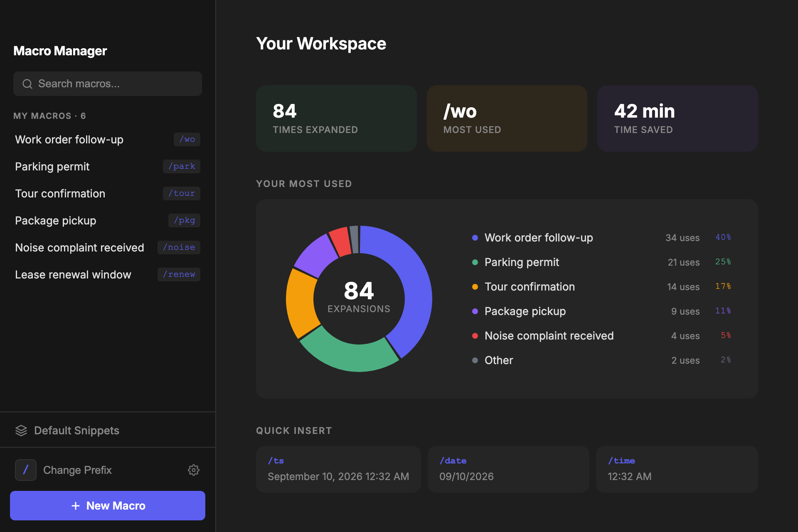
Task: Click the search magnifier icon
Action: tap(27, 84)
